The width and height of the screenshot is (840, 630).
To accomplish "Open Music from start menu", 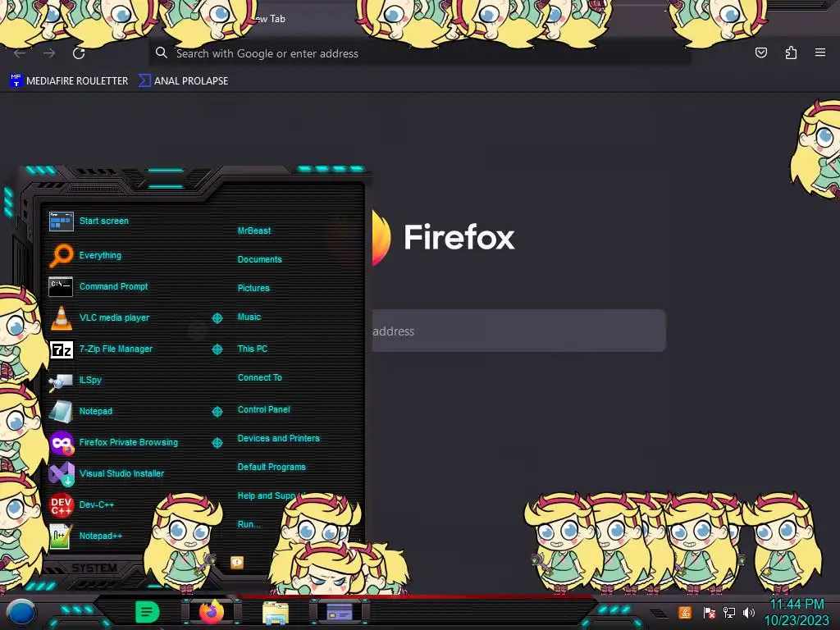I will pyautogui.click(x=249, y=317).
